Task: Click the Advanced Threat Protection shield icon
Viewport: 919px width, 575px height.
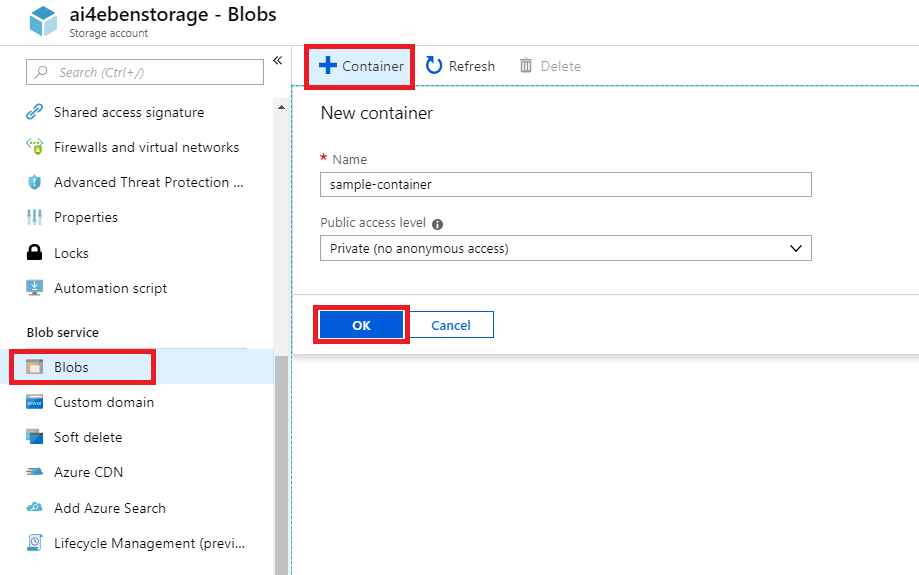Action: [35, 182]
